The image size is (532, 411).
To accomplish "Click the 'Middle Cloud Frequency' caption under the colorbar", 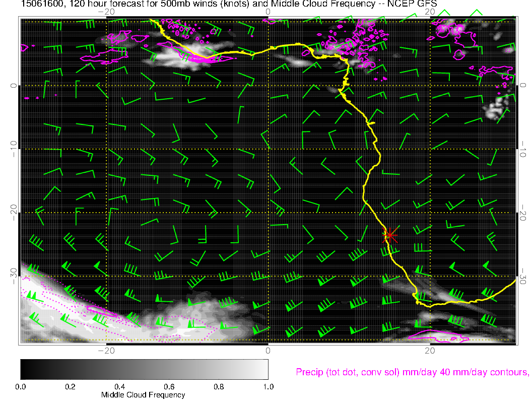I will [143, 395].
